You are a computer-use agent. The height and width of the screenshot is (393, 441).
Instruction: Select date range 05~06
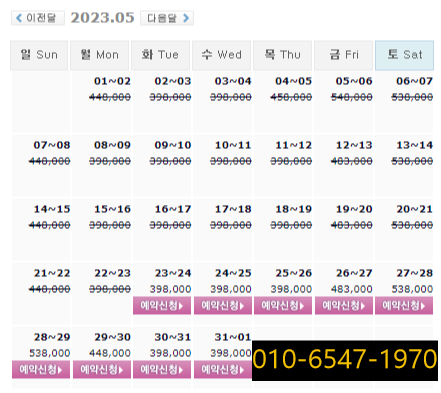[x=354, y=81]
